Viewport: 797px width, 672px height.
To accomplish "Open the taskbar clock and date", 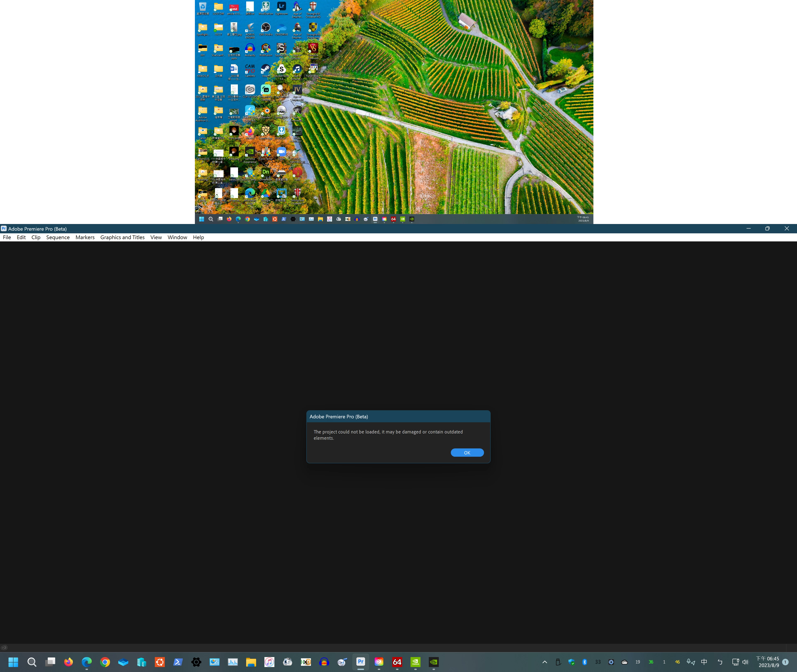I will click(768, 662).
